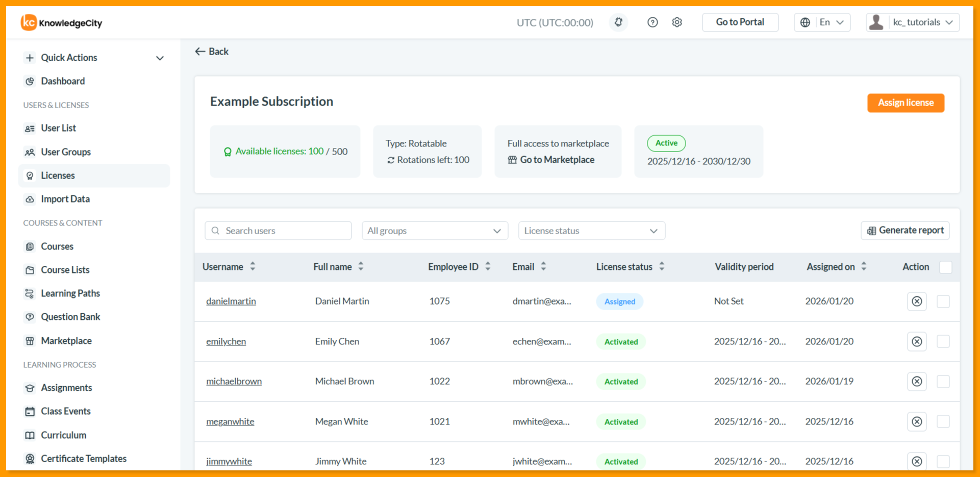The image size is (980, 477).
Task: Click the notifications bell icon
Action: pos(618,22)
